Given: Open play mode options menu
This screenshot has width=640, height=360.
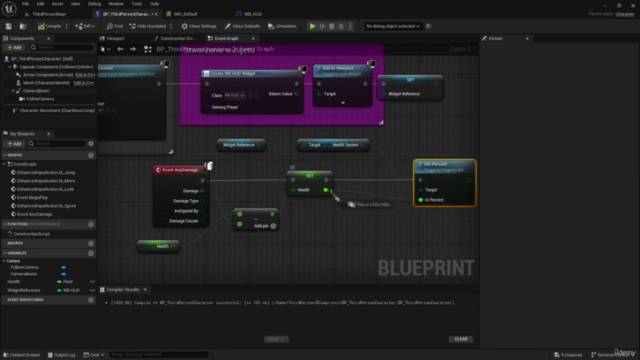Looking at the screenshot, I should click(x=350, y=26).
